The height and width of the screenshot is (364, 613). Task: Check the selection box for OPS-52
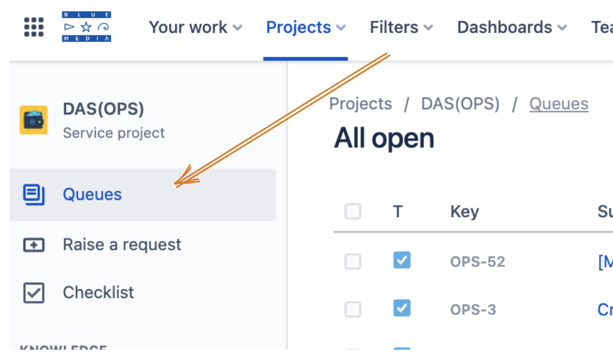click(353, 262)
